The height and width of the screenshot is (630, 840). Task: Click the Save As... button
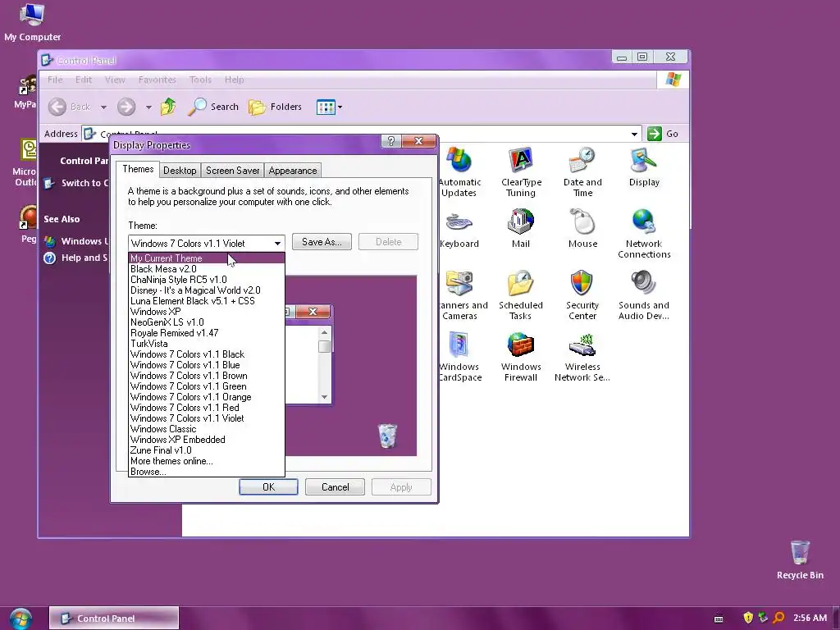[322, 242]
